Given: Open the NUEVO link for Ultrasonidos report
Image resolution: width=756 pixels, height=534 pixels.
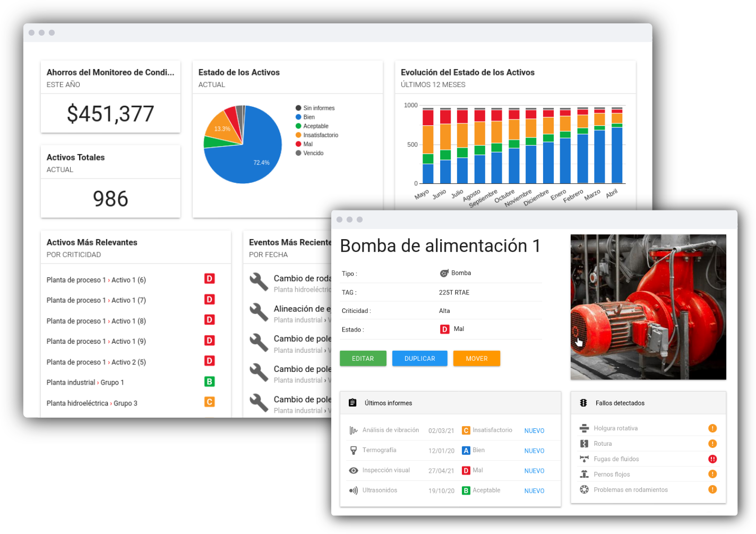Looking at the screenshot, I should pos(534,491).
